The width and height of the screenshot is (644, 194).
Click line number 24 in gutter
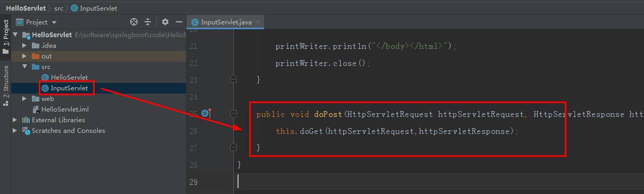coord(193,97)
